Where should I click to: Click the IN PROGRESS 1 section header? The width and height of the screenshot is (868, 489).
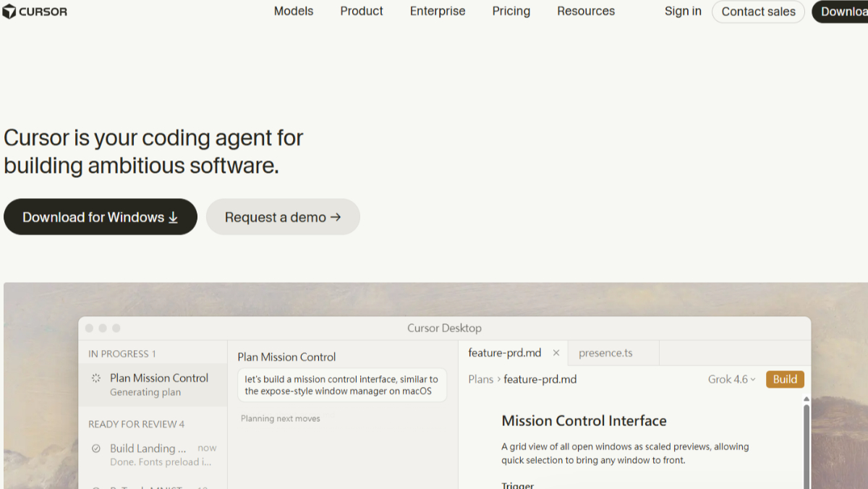point(122,354)
